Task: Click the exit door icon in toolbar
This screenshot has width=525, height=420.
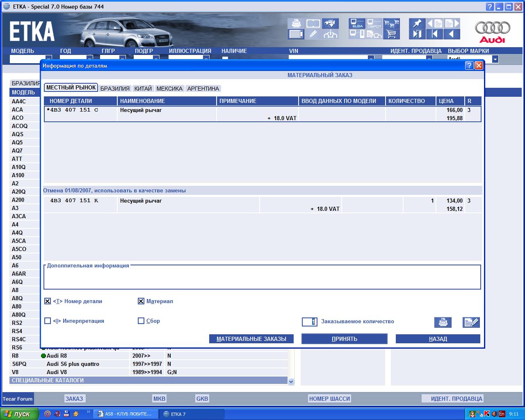Action: pyautogui.click(x=417, y=34)
